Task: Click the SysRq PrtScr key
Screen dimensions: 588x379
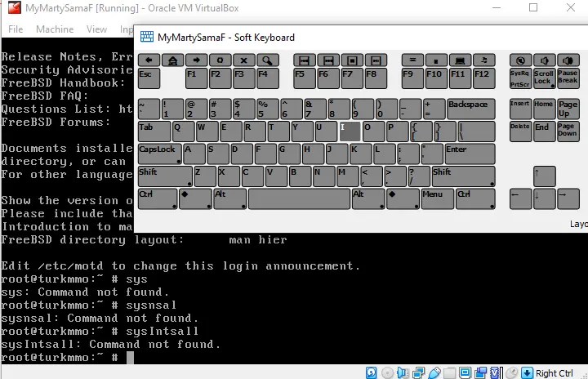Action: click(520, 78)
